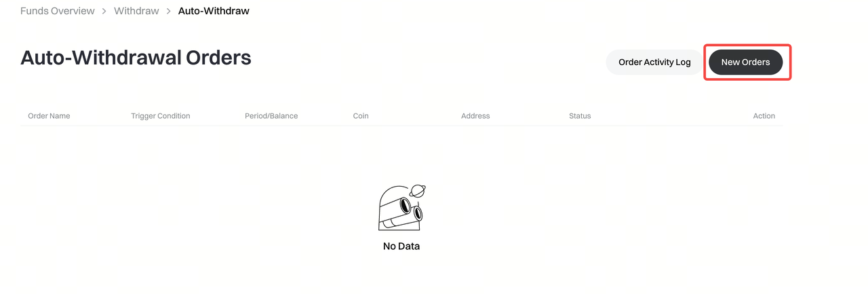Click the small planet icon above binoculars
This screenshot has width=868, height=294.
coord(418,191)
